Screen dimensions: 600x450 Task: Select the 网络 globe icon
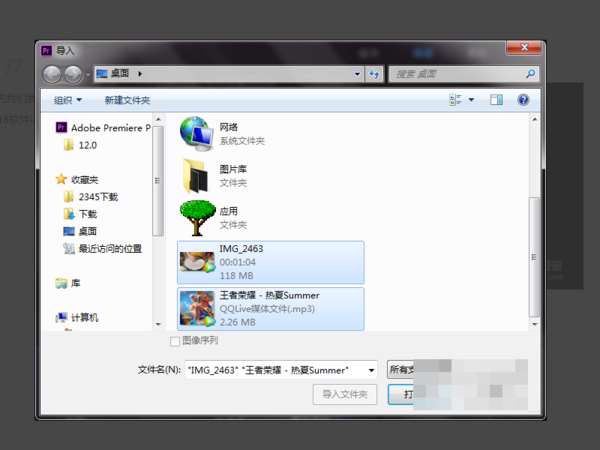(196, 134)
